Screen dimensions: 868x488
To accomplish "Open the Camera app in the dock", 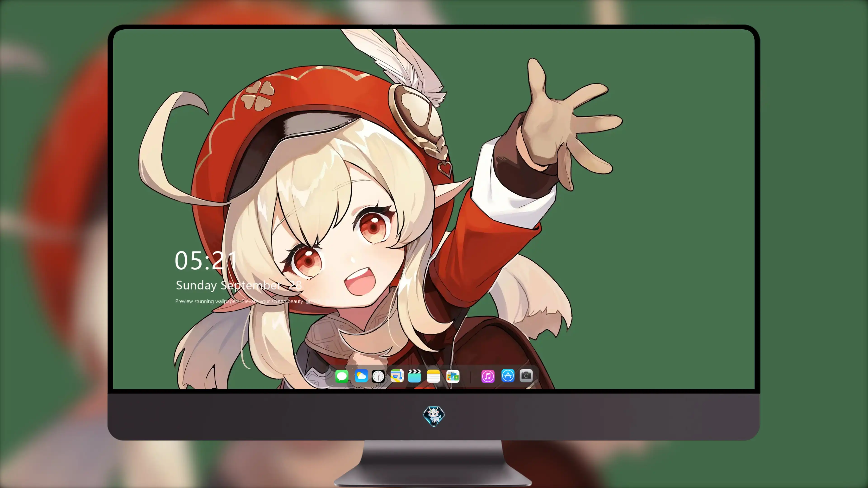I will [x=526, y=375].
